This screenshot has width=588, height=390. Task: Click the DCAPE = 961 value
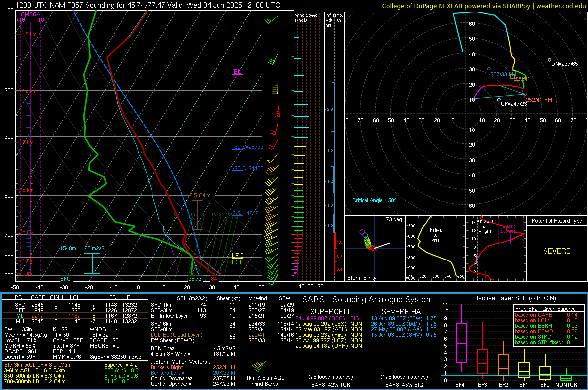coord(20,351)
